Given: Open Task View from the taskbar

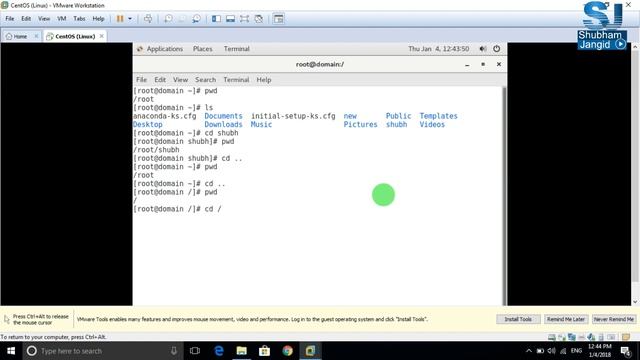Looking at the screenshot, I should point(195,351).
